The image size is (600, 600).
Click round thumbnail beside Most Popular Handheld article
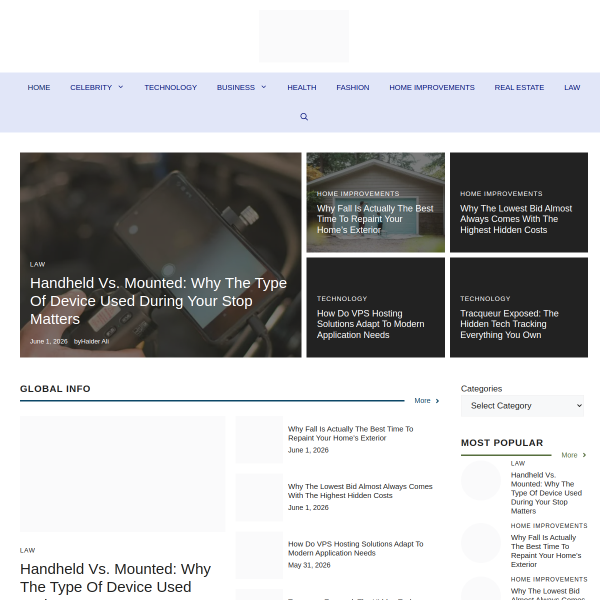(x=481, y=480)
